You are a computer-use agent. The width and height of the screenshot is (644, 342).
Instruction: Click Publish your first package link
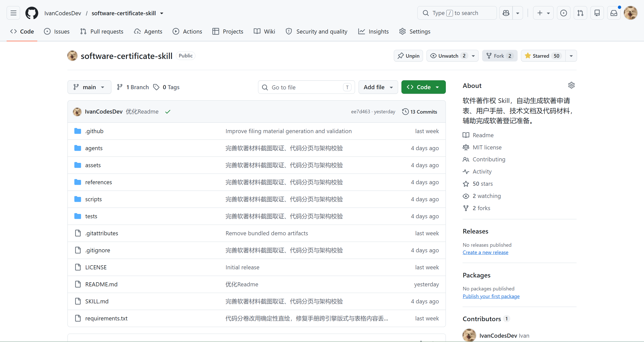coord(491,296)
